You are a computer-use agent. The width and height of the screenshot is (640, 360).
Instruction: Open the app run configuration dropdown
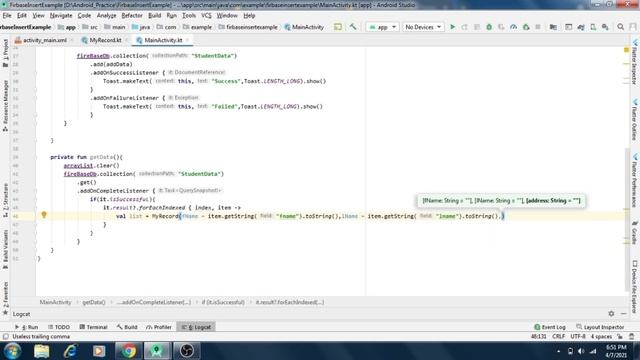[x=382, y=27]
